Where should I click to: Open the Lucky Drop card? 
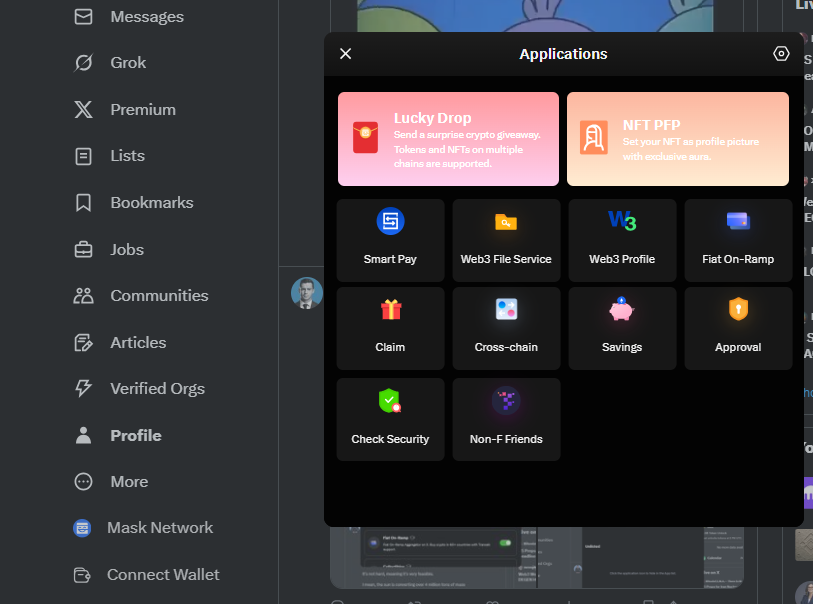click(448, 139)
